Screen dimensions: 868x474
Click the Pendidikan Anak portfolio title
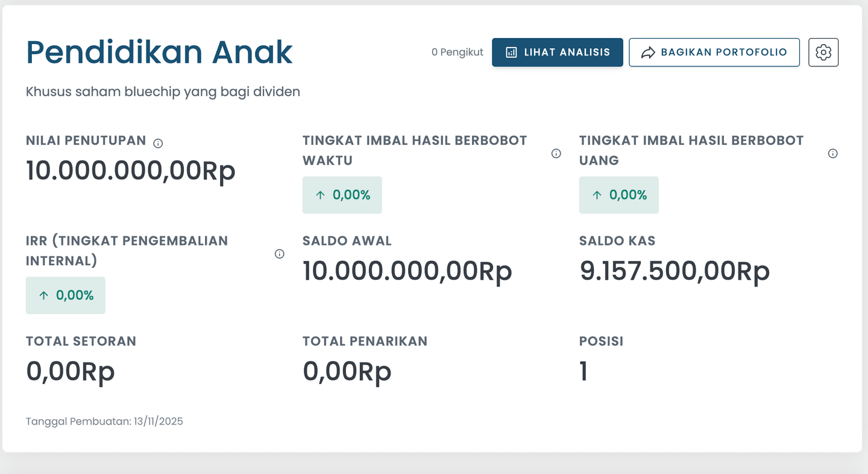pos(159,52)
